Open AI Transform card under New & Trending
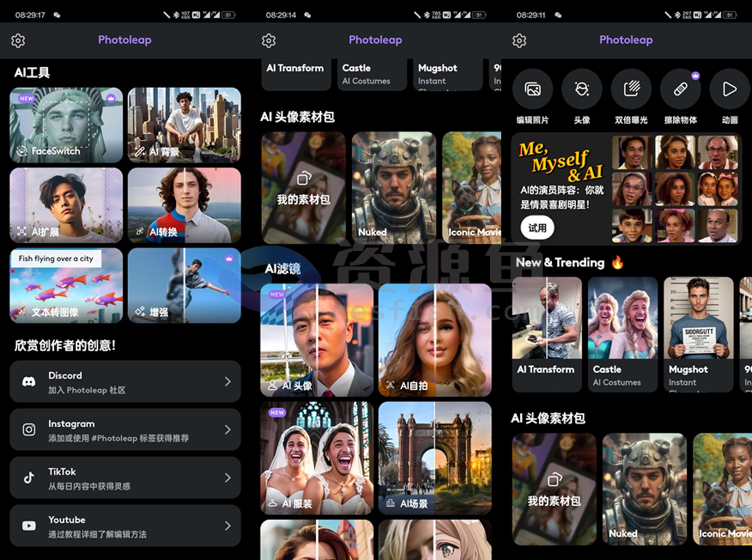 click(547, 335)
